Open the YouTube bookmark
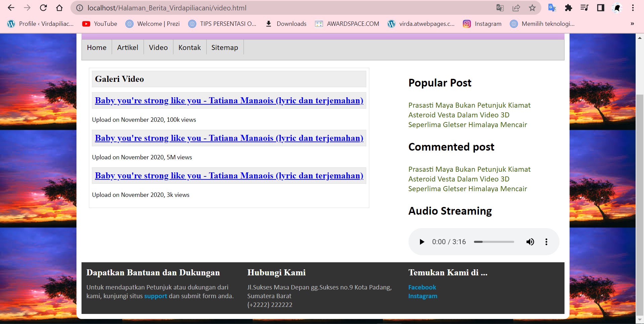The height and width of the screenshot is (324, 644). pyautogui.click(x=100, y=24)
